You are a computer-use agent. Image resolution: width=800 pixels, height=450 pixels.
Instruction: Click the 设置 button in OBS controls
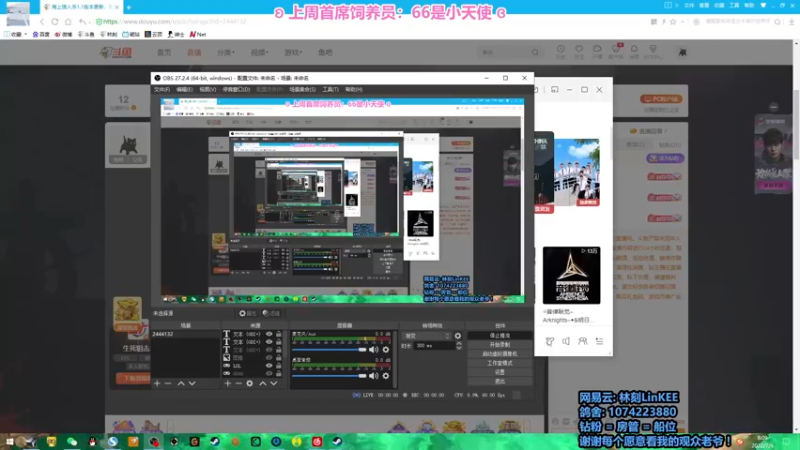pyautogui.click(x=499, y=372)
